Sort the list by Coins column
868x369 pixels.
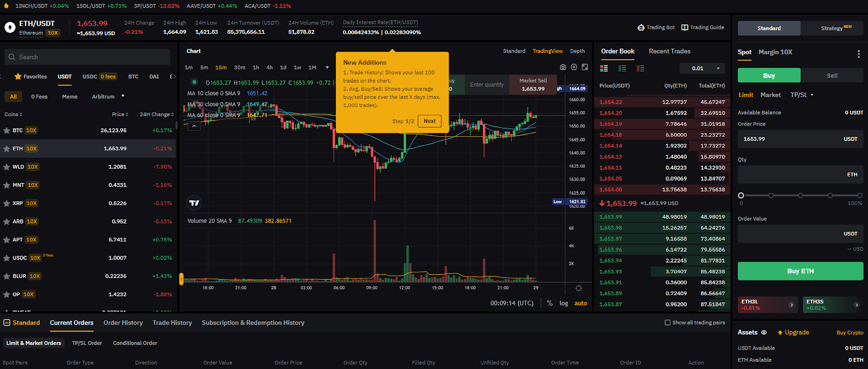[x=14, y=114]
